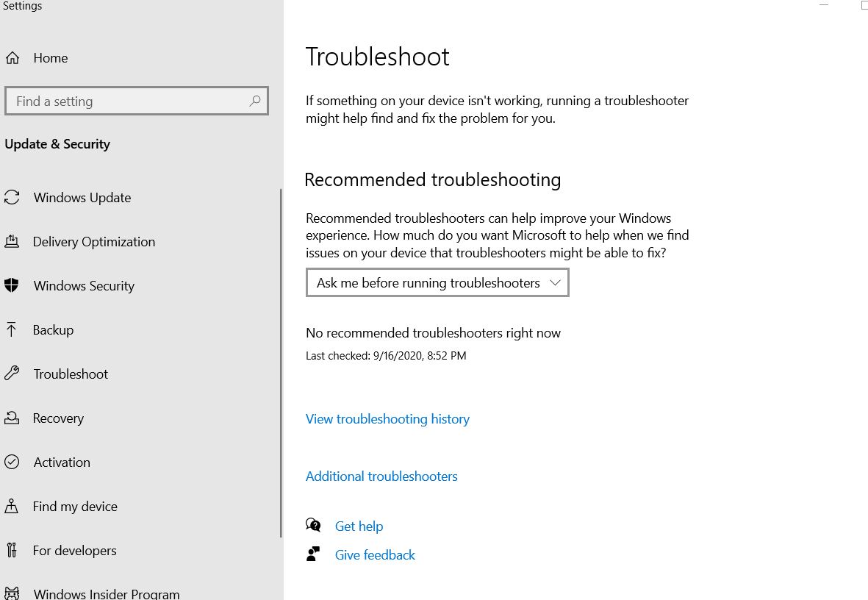Open the recommended troubleshooting preference dropdown
868x600 pixels.
coord(437,282)
